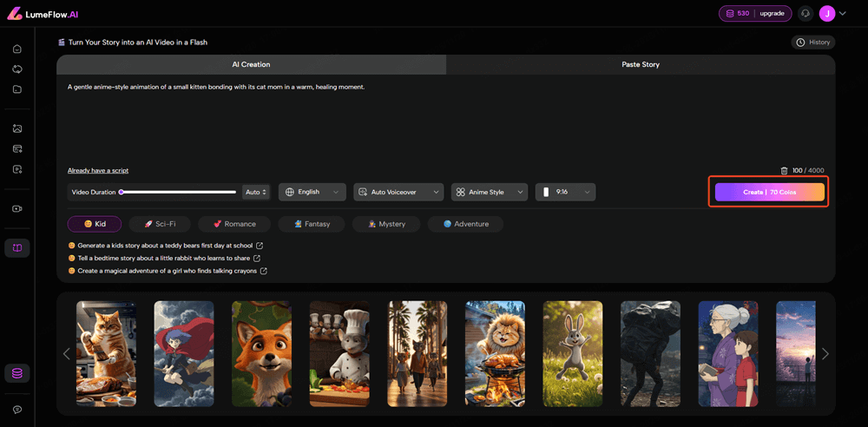The width and height of the screenshot is (868, 427).
Task: Click the Video Duration slider track
Action: click(178, 192)
